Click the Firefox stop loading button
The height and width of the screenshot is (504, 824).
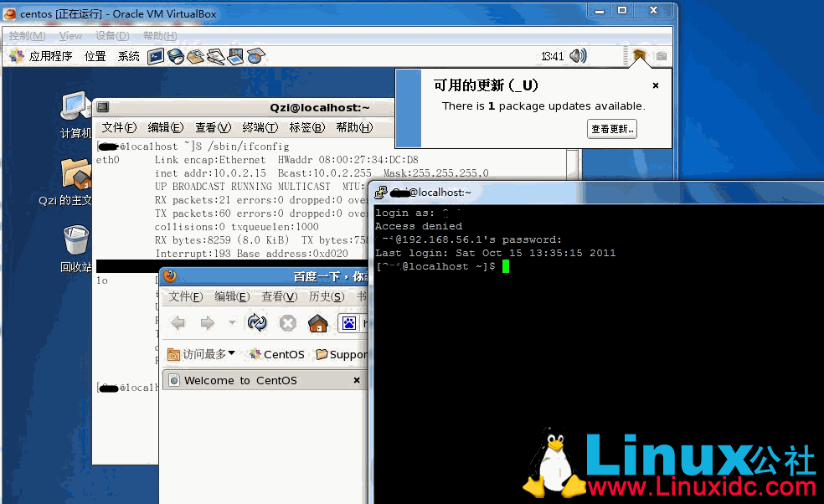click(x=287, y=323)
